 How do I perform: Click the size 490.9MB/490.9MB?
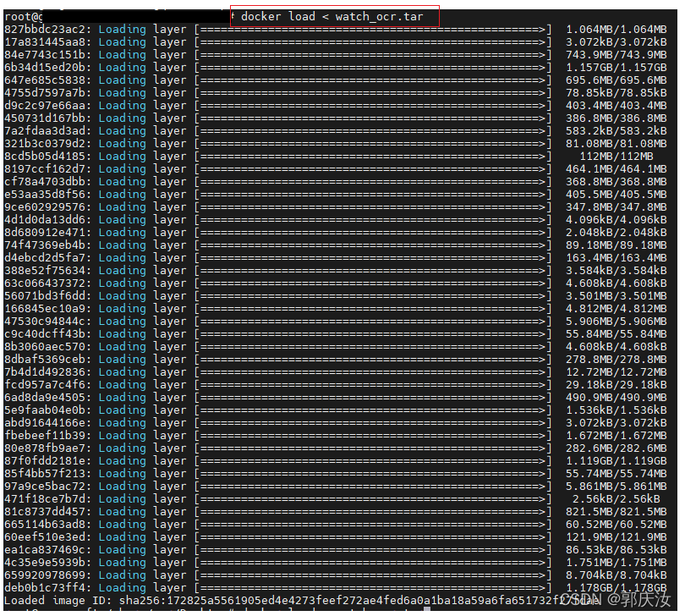[x=616, y=397]
